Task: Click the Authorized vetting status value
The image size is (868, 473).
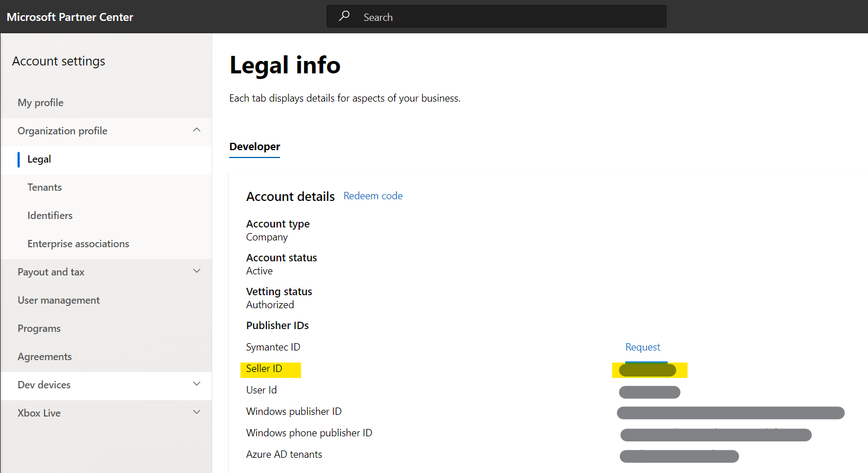Action: pos(270,305)
